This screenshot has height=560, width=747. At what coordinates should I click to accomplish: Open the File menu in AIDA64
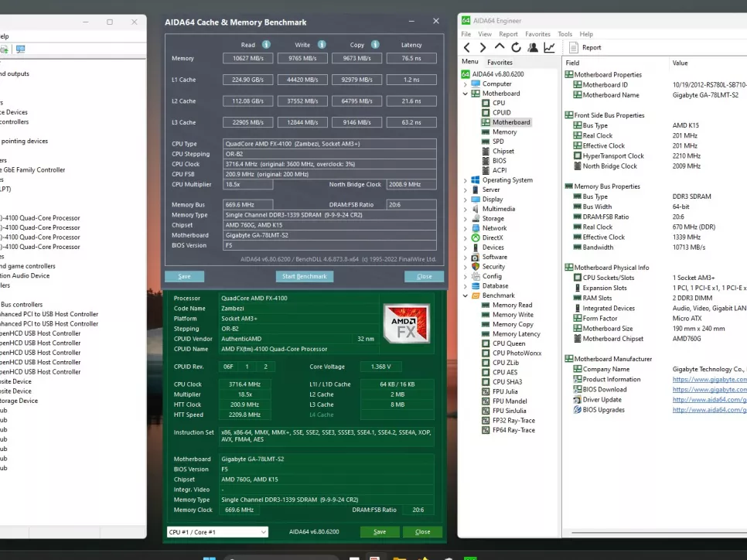pos(466,34)
